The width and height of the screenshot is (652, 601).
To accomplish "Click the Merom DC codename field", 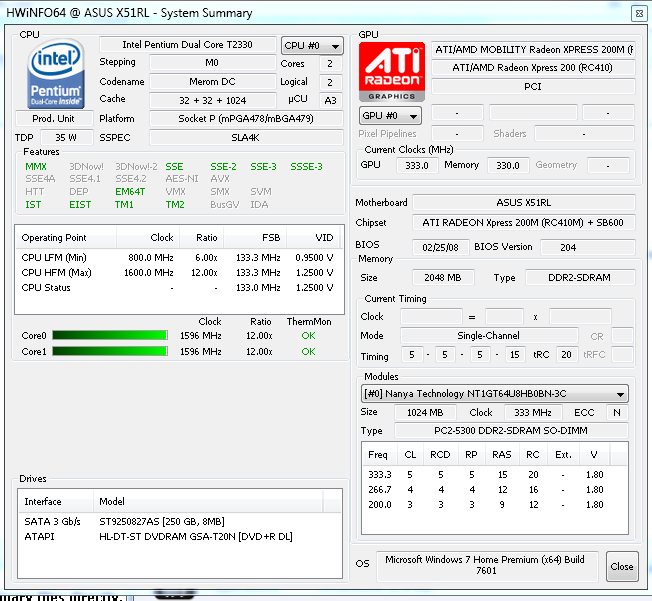I will tap(212, 82).
